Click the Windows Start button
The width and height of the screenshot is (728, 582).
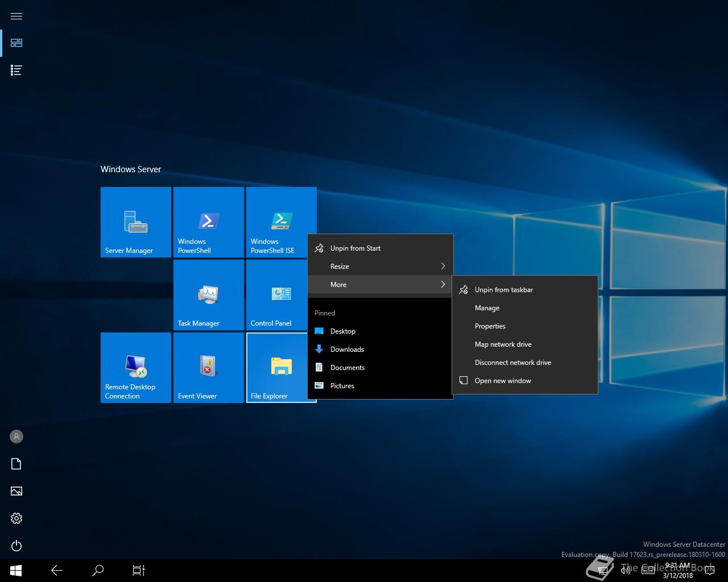click(x=16, y=571)
